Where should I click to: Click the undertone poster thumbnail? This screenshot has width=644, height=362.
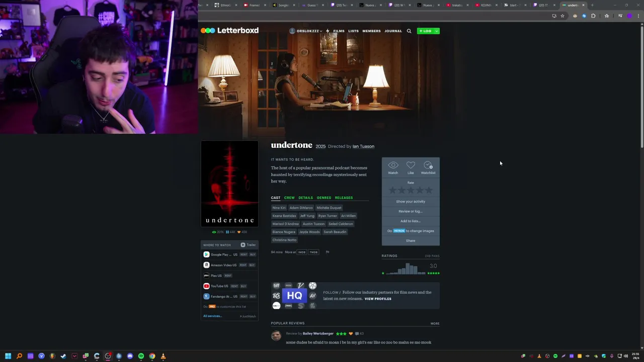(x=229, y=184)
